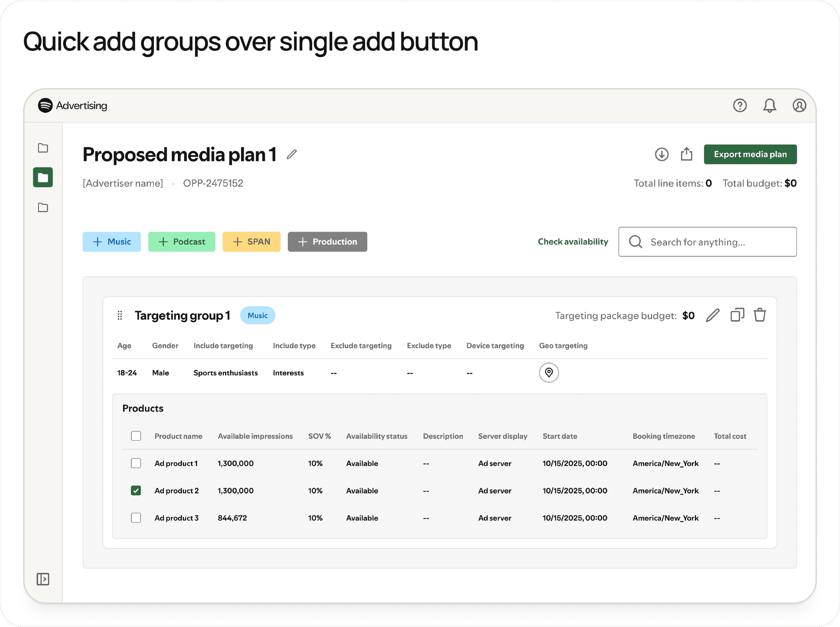The height and width of the screenshot is (627, 840).
Task: Uncheck the Ad product 2 checkbox
Action: pos(136,491)
